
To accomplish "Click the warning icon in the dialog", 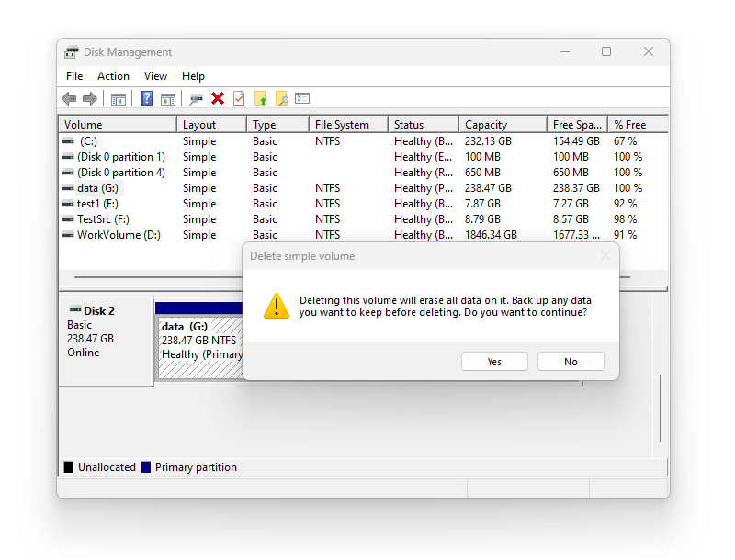I will (277, 307).
